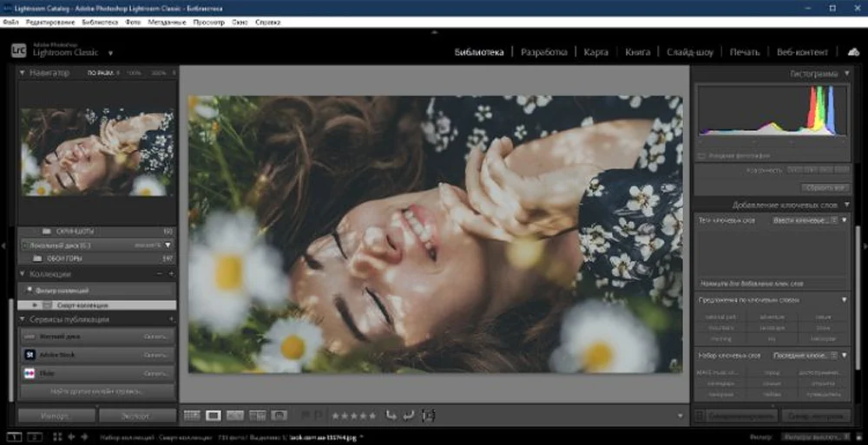The height and width of the screenshot is (445, 868).
Task: Click the Adobe Stock publish service icon
Action: tap(29, 355)
